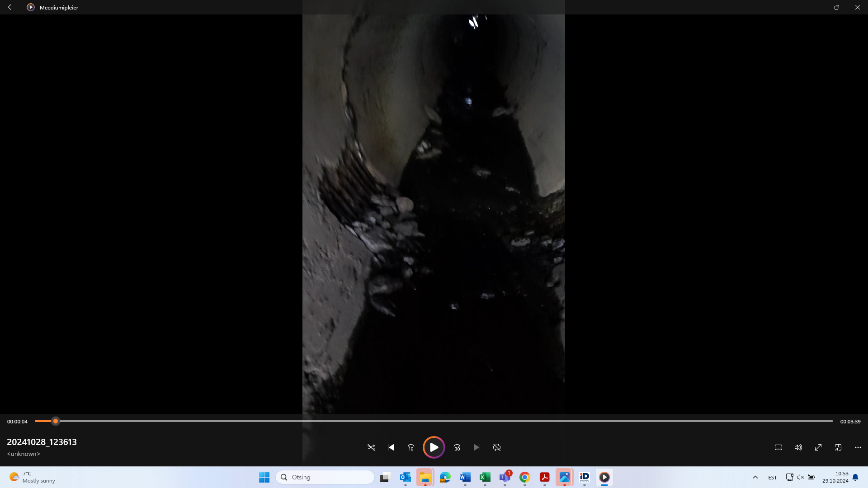Toggle the repeat button
868x488 pixels.
pyautogui.click(x=497, y=447)
